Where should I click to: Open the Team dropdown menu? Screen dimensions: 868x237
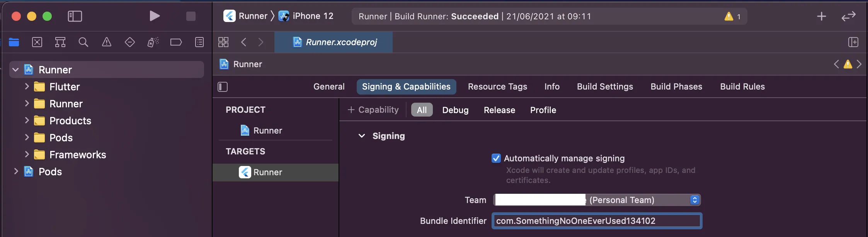coord(694,200)
